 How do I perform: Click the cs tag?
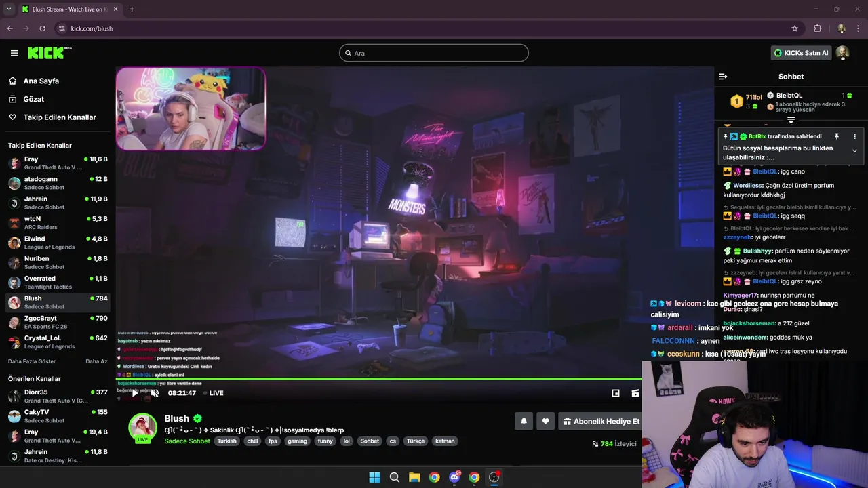point(393,441)
